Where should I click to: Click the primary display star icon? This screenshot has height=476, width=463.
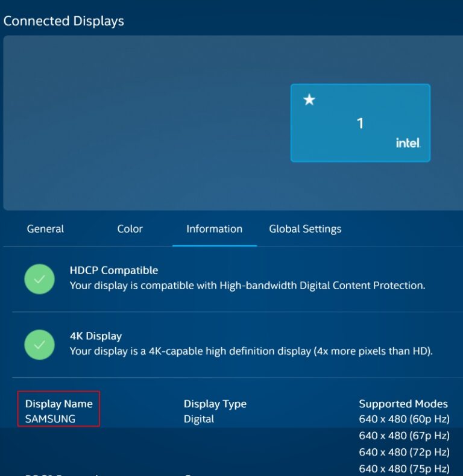309,99
